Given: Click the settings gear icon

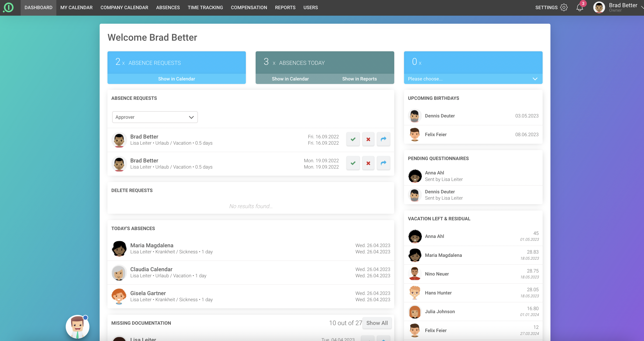Looking at the screenshot, I should click(564, 7).
